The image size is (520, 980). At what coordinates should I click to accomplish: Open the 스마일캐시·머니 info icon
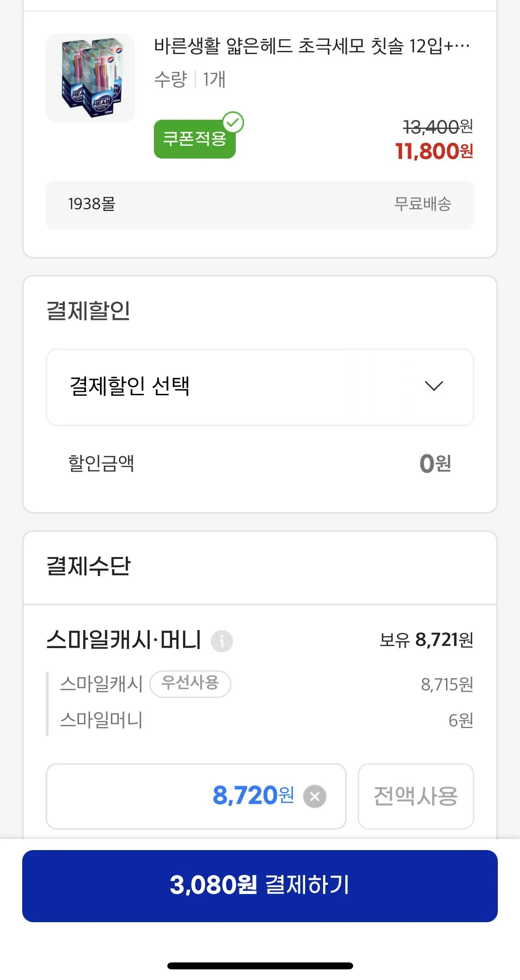coord(222,641)
